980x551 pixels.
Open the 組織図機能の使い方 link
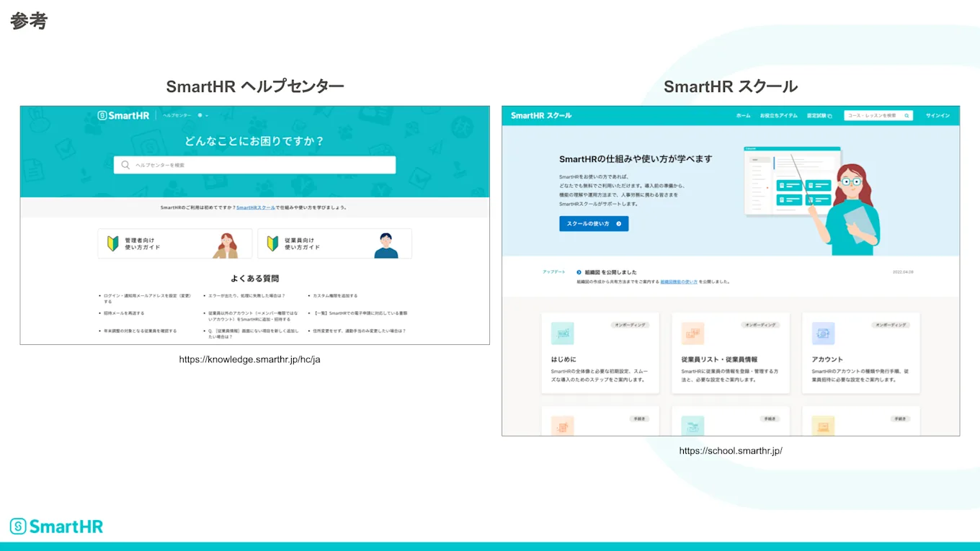pyautogui.click(x=679, y=282)
